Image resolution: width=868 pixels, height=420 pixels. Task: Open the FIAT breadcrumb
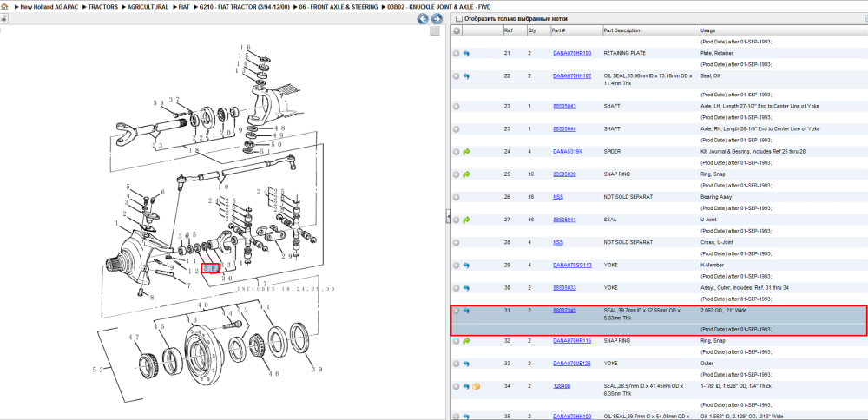click(184, 7)
